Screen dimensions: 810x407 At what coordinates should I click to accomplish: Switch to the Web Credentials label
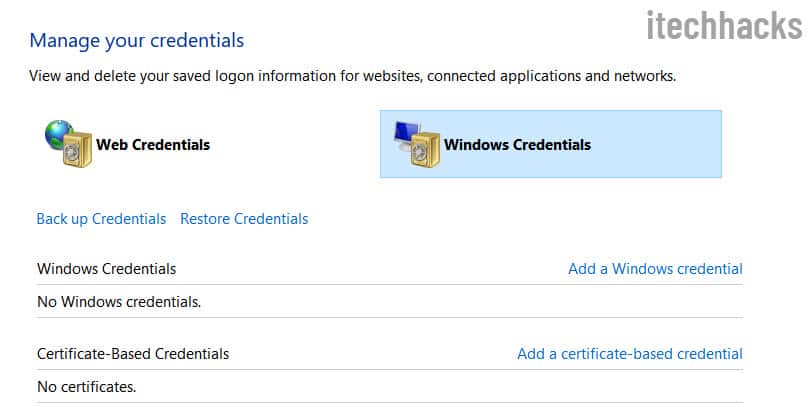[x=153, y=144]
